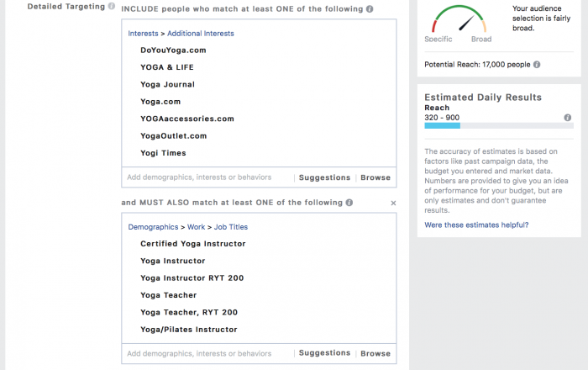Open the Interests breadcrumb link
This screenshot has height=370, width=588.
[x=143, y=34]
